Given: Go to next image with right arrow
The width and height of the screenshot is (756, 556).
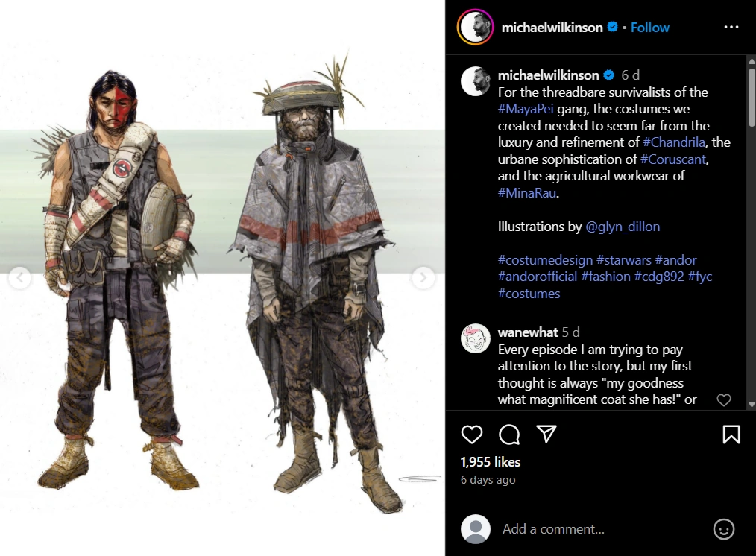Looking at the screenshot, I should 423,277.
